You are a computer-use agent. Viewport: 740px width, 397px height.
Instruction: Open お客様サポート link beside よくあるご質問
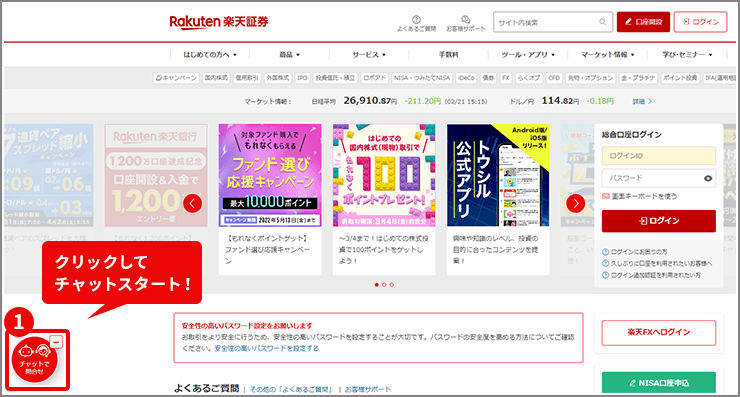368,389
